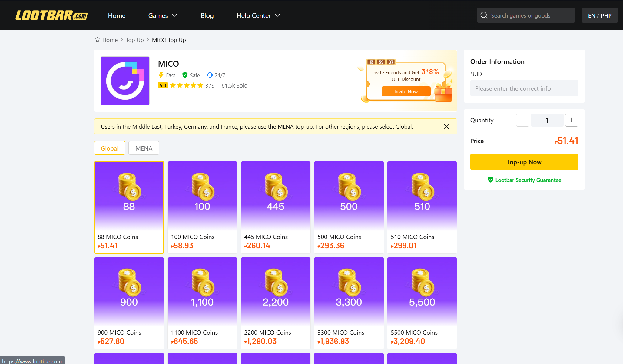Select the Global region tab
The height and width of the screenshot is (364, 623).
(x=110, y=148)
